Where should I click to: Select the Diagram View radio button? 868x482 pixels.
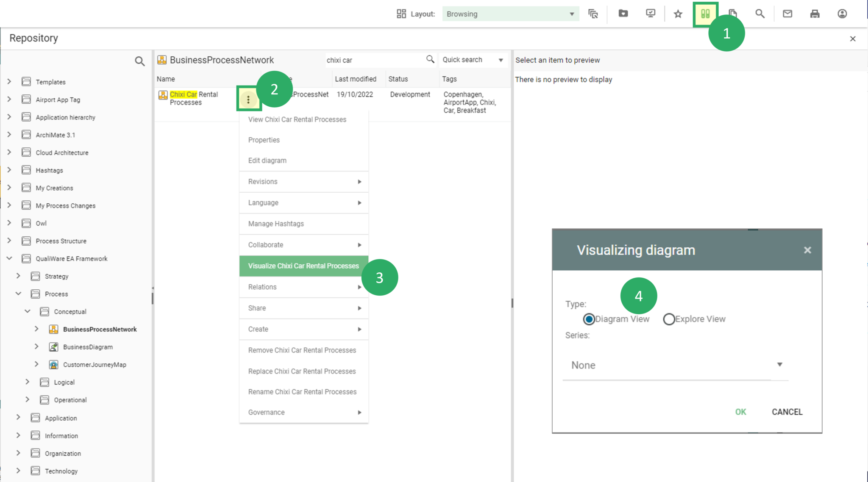coord(589,319)
